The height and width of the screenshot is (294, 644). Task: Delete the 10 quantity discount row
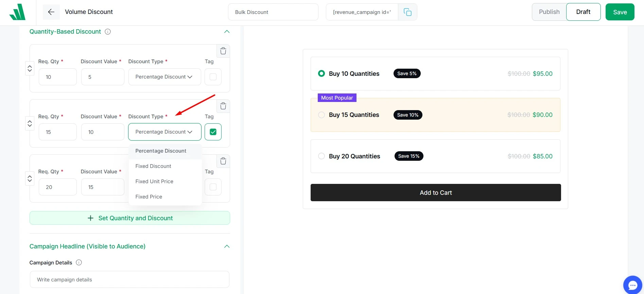223,51
